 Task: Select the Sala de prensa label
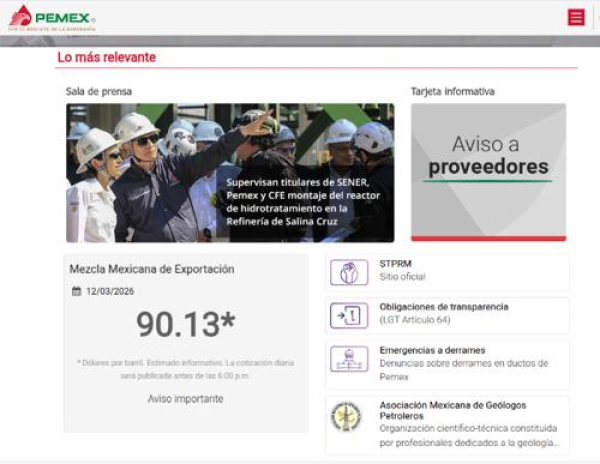[x=99, y=91]
